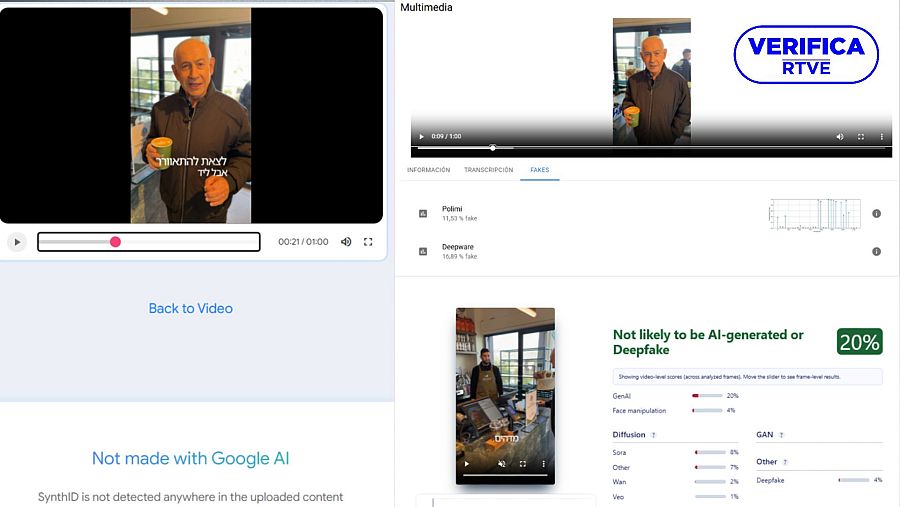Image resolution: width=900 pixels, height=507 pixels.
Task: Click Wan score row
Action: pyautogui.click(x=676, y=482)
